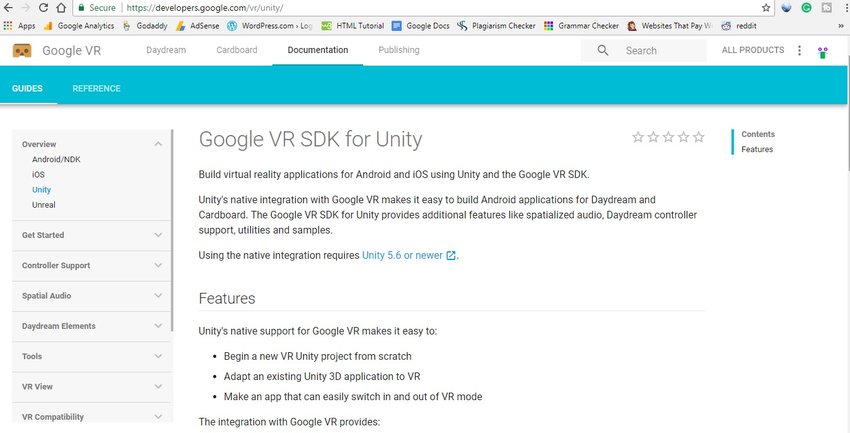Click the search magnifier icon
Image resolution: width=850 pixels, height=433 pixels.
point(603,50)
